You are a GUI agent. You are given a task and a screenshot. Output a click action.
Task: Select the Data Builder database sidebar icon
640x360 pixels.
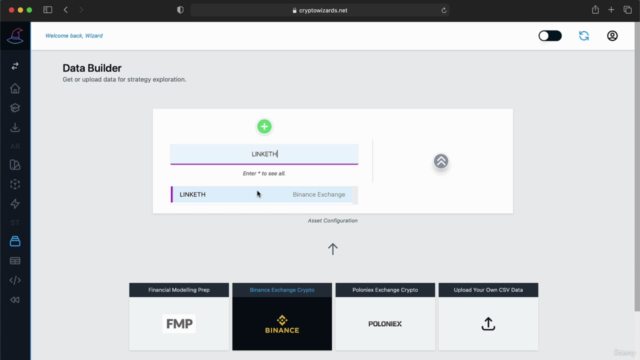(15, 241)
